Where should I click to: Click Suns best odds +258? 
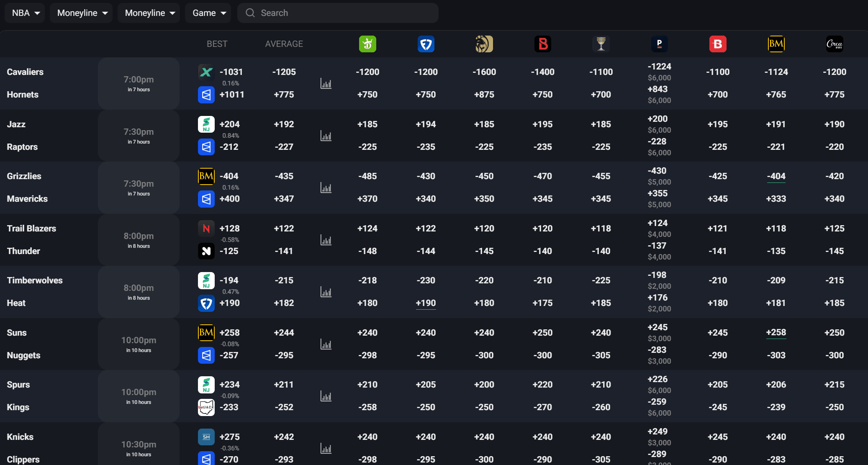[229, 333]
